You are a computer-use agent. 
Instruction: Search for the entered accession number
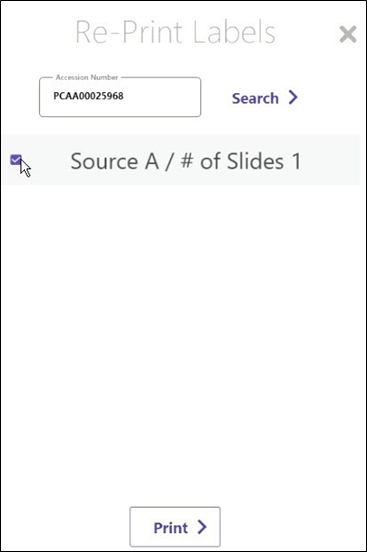point(265,98)
